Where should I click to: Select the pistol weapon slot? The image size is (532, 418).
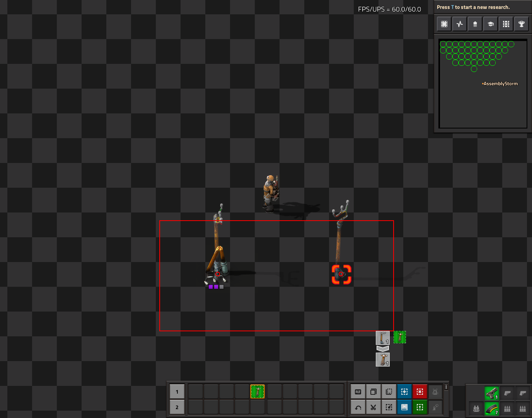click(492, 393)
